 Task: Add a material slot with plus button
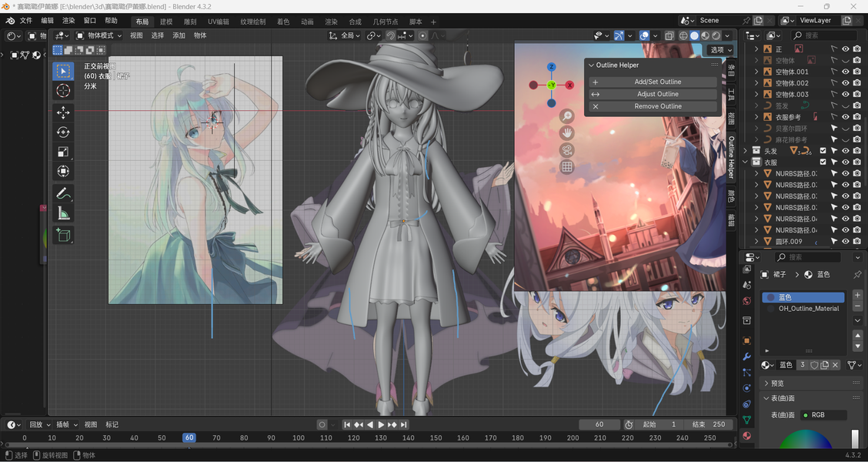(x=857, y=295)
